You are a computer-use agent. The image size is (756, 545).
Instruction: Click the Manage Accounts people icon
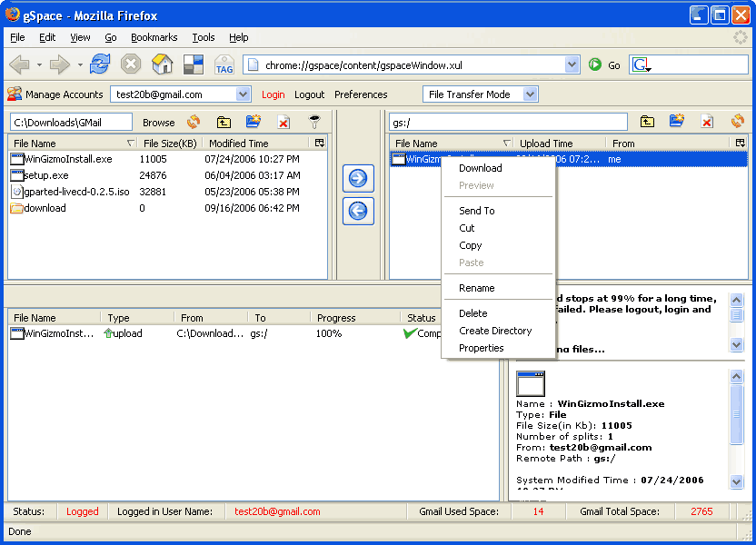click(x=15, y=94)
